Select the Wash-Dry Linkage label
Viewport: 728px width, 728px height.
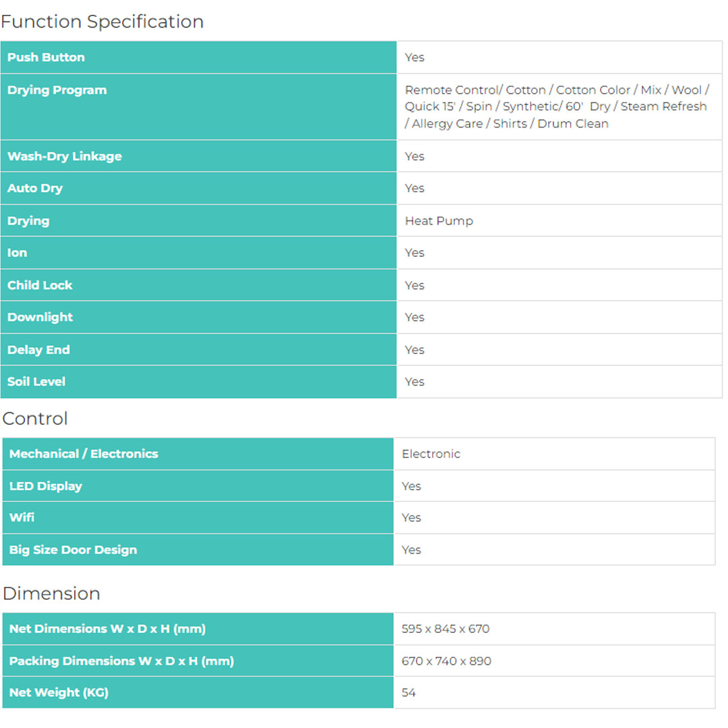[65, 156]
